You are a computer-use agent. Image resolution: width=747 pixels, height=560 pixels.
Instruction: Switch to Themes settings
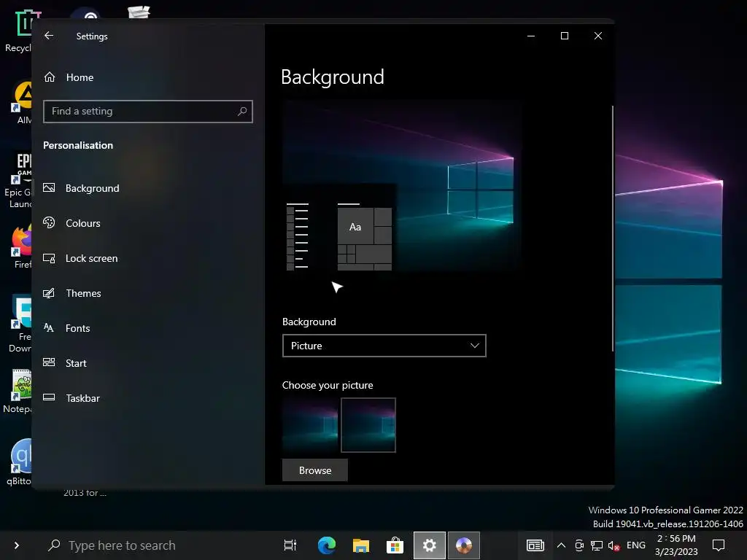click(72, 293)
